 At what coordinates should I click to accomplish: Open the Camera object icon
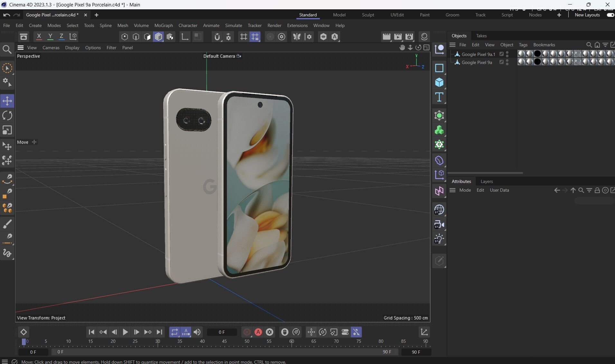pos(439,224)
